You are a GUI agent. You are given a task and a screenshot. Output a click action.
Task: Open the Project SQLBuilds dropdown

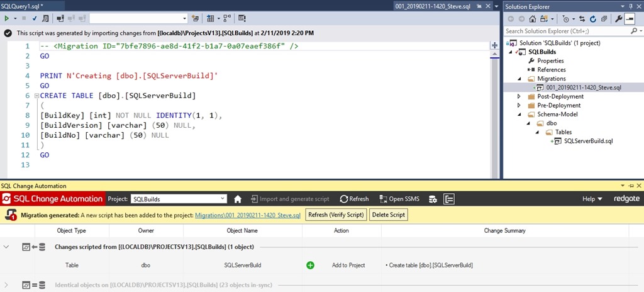179,199
